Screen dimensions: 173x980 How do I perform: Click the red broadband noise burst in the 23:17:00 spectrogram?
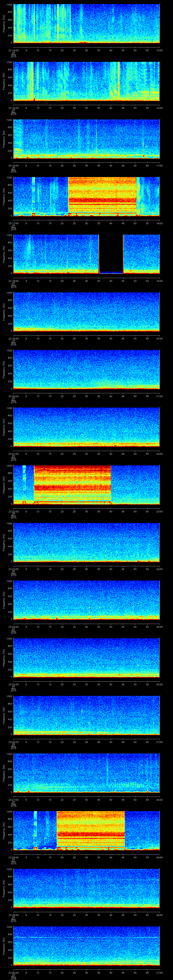[x=102, y=197]
